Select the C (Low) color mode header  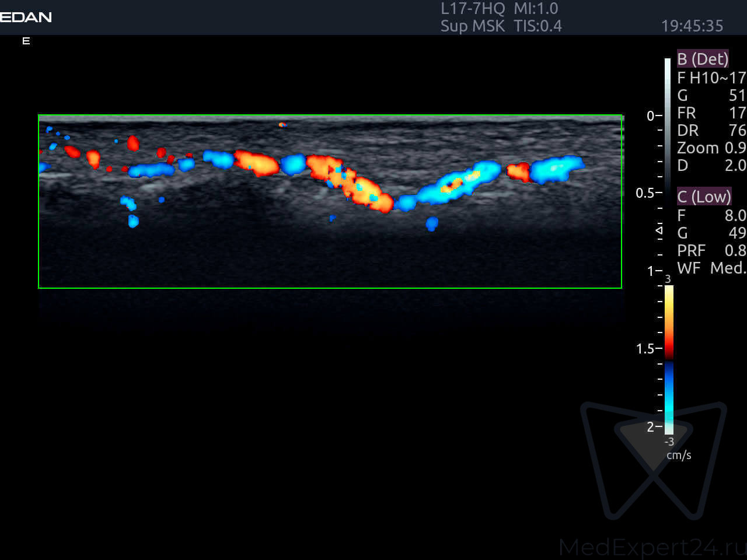point(703,197)
